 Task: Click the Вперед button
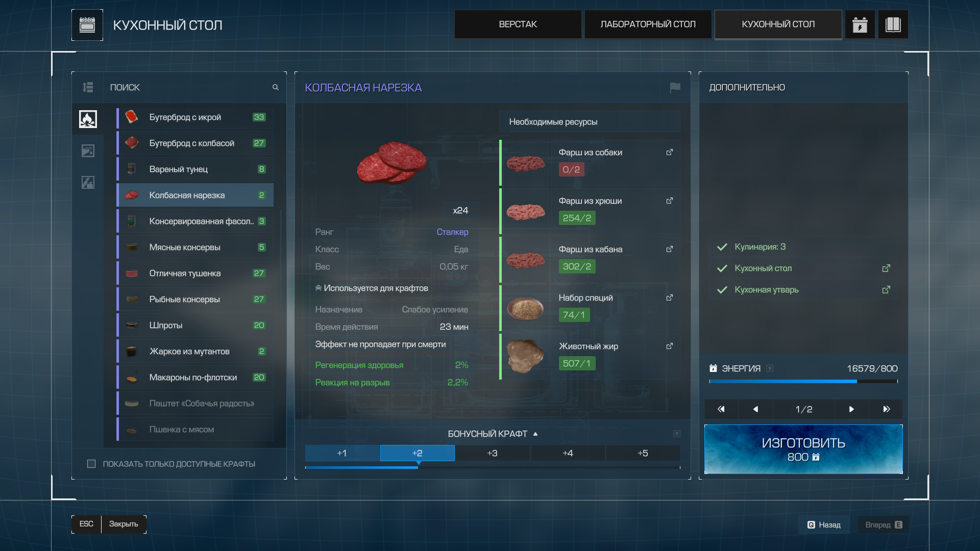click(x=883, y=524)
